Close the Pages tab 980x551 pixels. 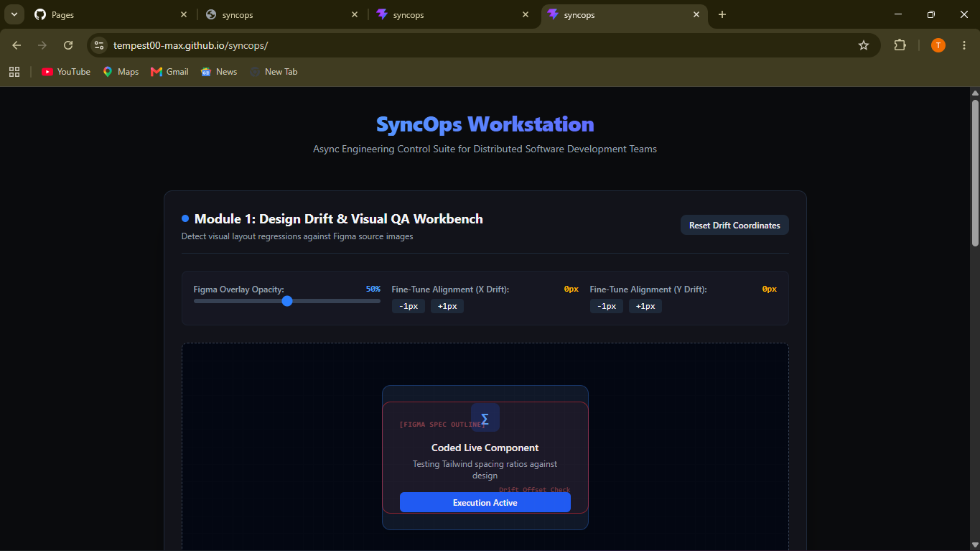pyautogui.click(x=184, y=14)
